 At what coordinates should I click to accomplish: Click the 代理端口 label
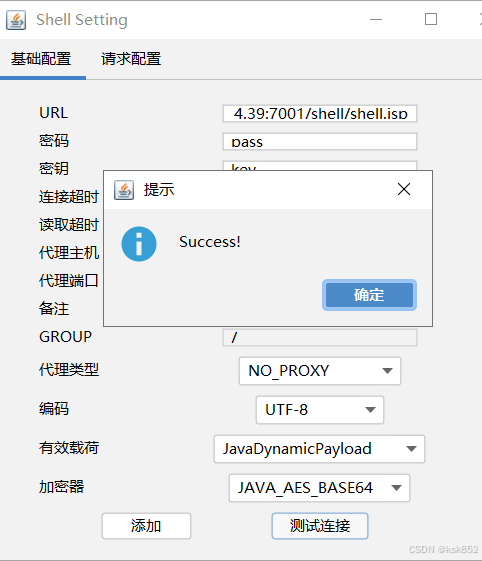[69, 280]
